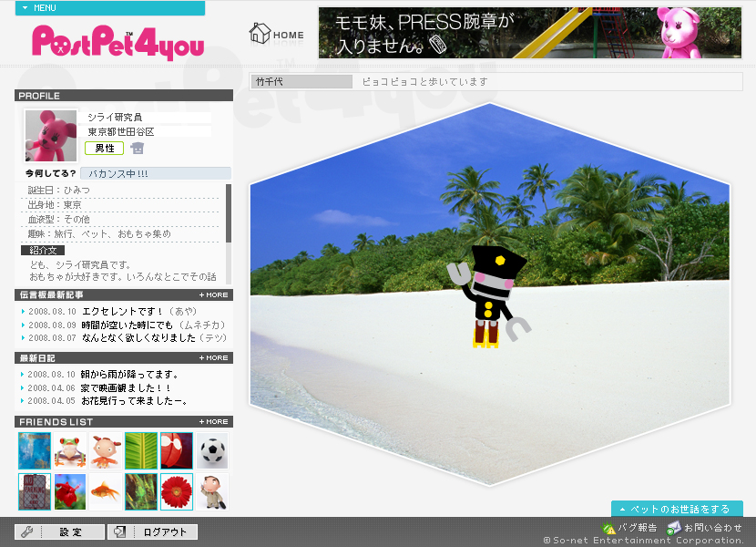Open +MORE for 最新日記

213,357
